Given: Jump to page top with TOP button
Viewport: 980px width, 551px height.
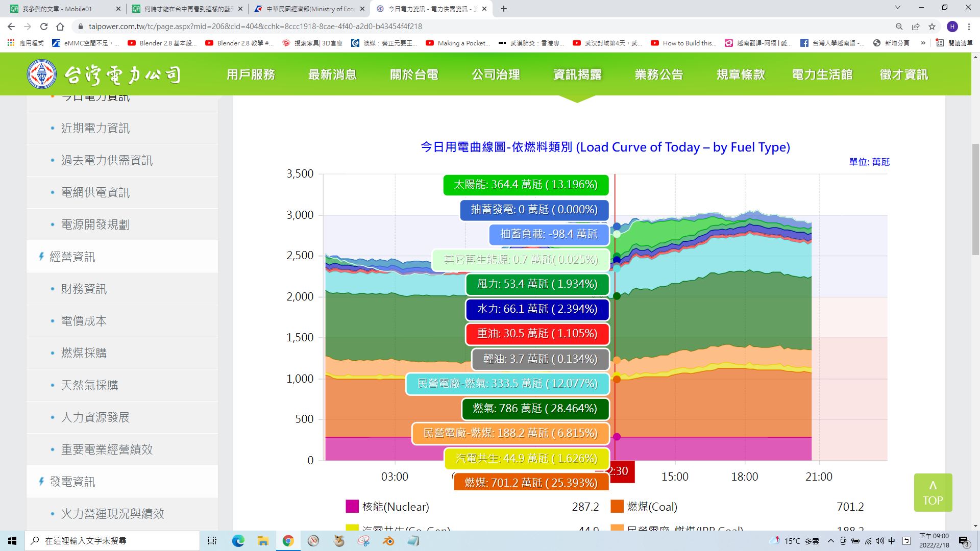Looking at the screenshot, I should [933, 493].
